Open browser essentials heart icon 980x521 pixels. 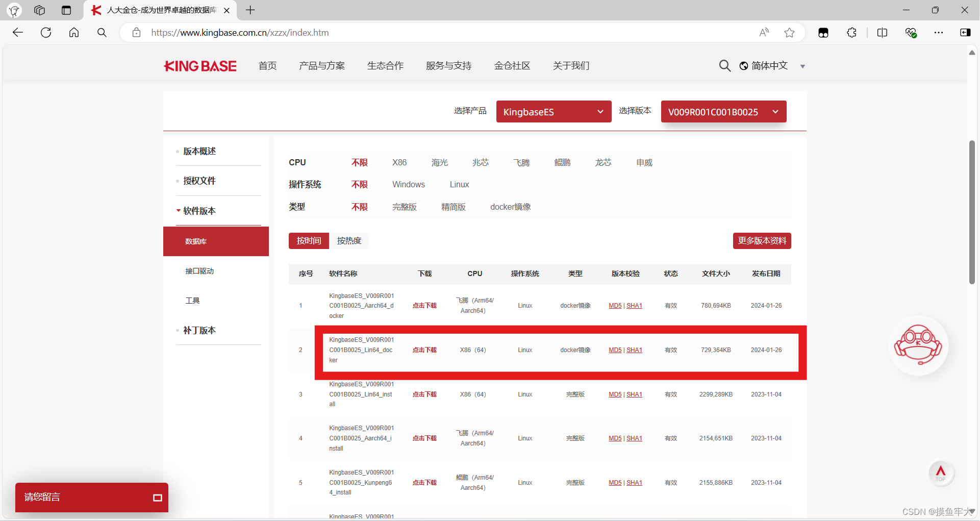911,33
